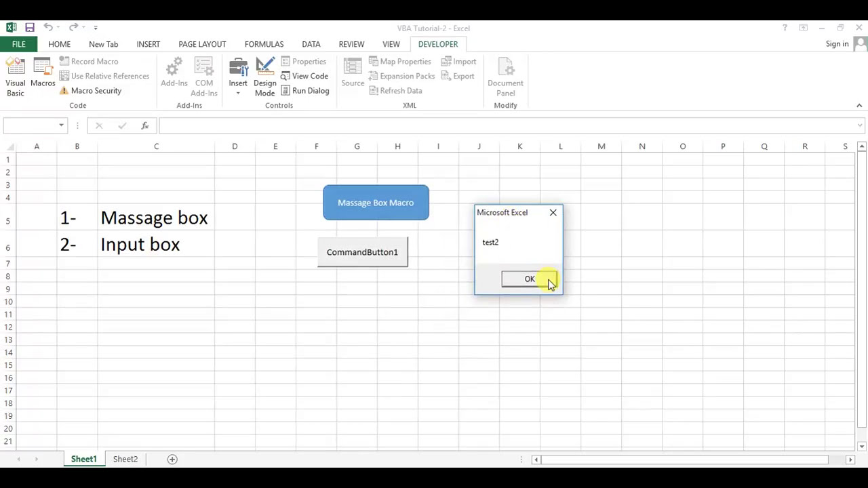Click the Select All corner triangle

point(9,146)
